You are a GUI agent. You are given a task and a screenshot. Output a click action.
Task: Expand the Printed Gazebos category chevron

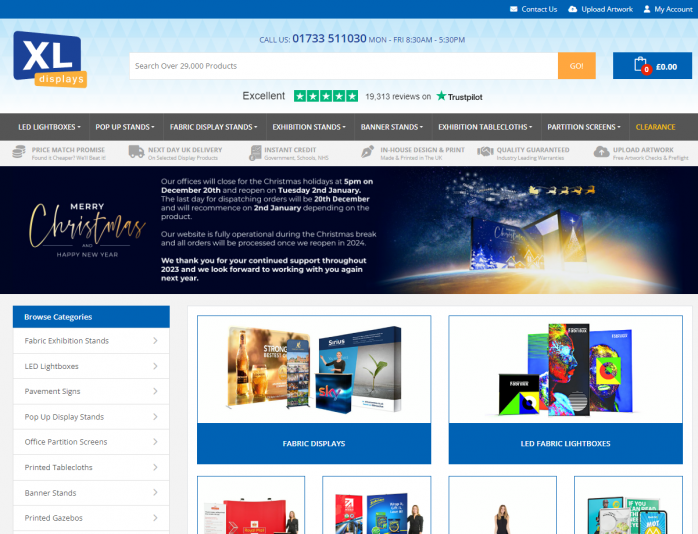tap(155, 518)
